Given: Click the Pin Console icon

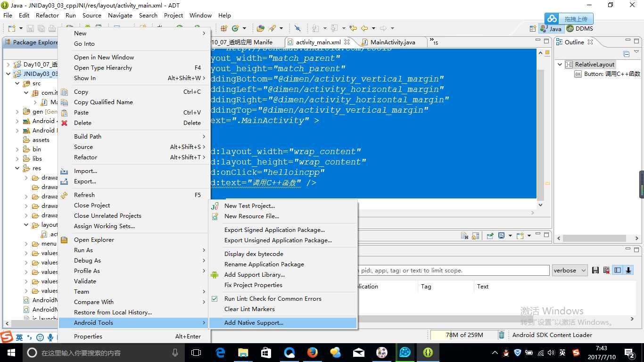Looking at the screenshot, I should [x=490, y=236].
